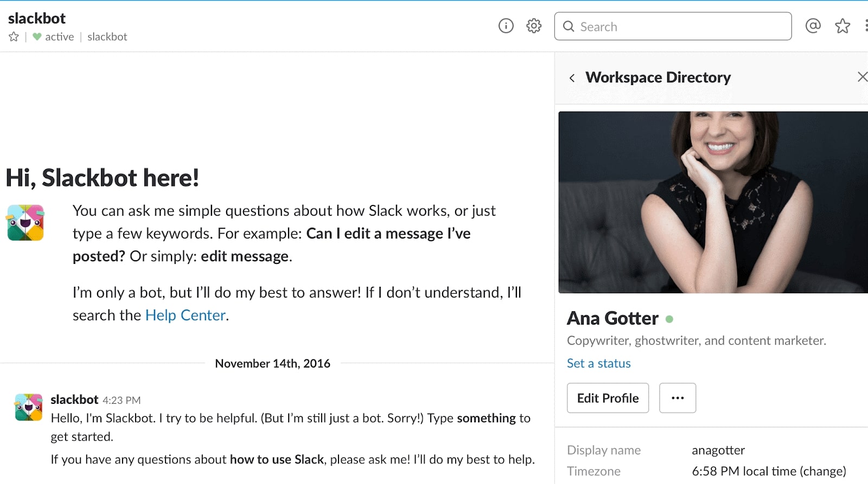Screen dimensions: 868x484
Task: Click the green heart active status icon
Action: pos(37,37)
